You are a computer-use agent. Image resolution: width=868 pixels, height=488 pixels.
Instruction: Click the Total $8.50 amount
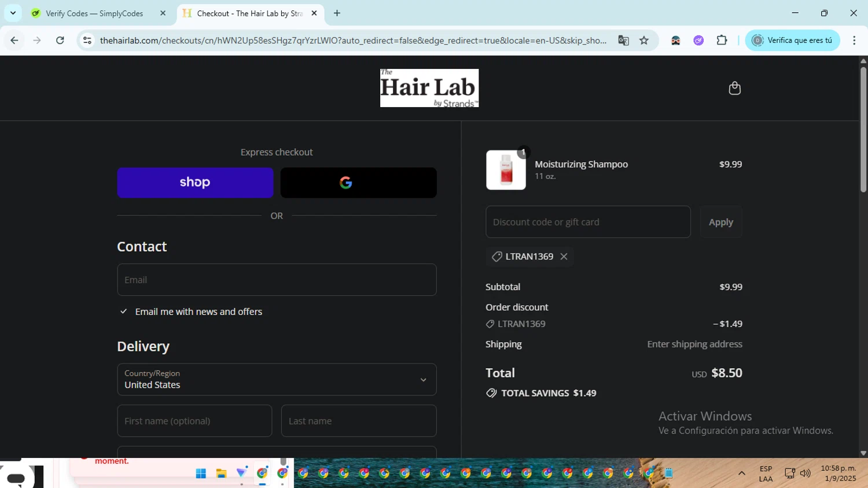pos(726,373)
